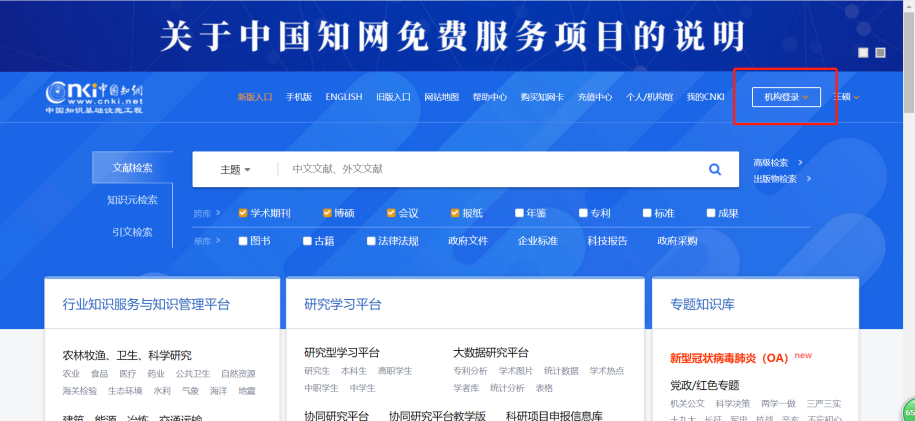Image resolution: width=915 pixels, height=421 pixels.
Task: Open the 出版物检索 publication search
Action: click(775, 179)
